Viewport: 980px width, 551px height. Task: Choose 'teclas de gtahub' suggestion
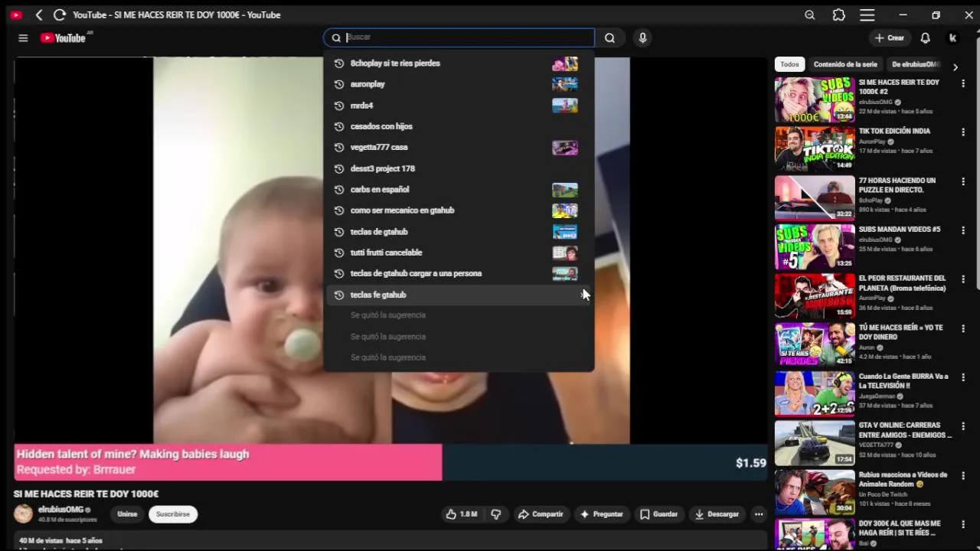pyautogui.click(x=459, y=231)
